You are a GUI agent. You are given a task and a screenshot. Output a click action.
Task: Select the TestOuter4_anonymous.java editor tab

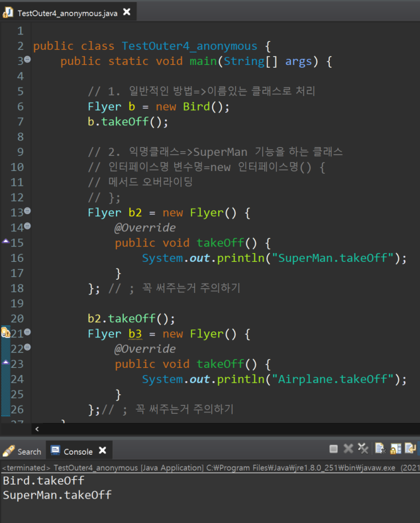point(68,13)
